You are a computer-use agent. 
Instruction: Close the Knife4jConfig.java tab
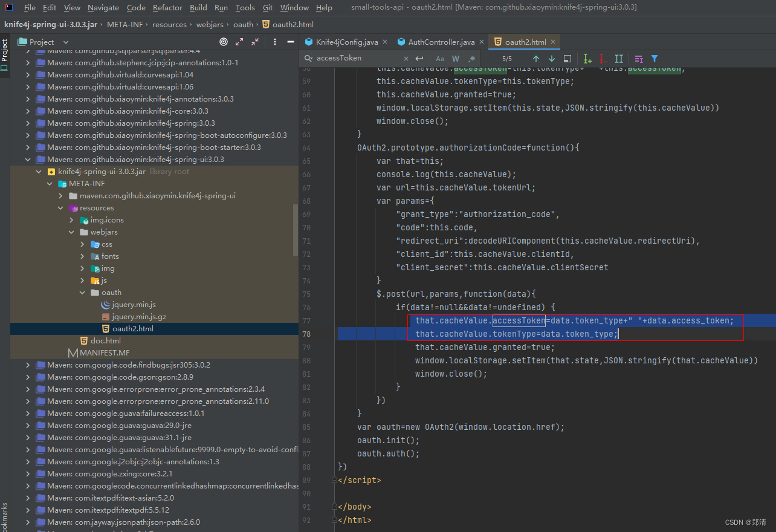[385, 42]
